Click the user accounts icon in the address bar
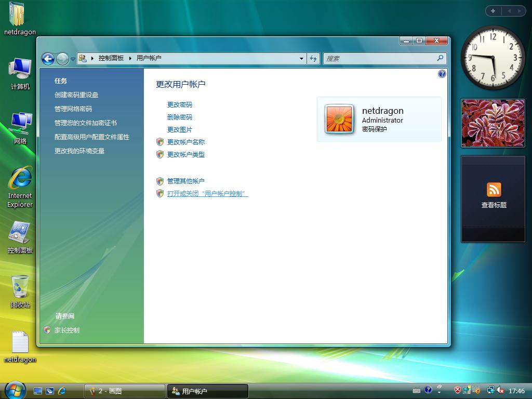The width and height of the screenshot is (532, 399). coord(83,58)
